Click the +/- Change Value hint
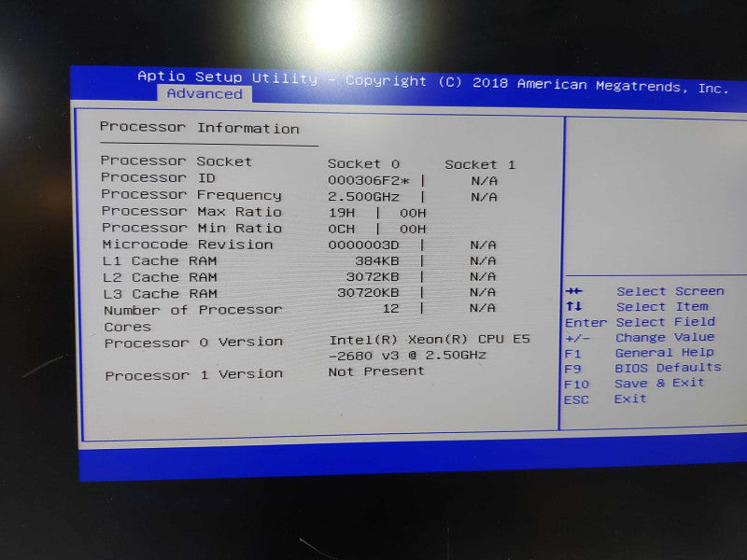Image resolution: width=747 pixels, height=560 pixels. [x=640, y=338]
